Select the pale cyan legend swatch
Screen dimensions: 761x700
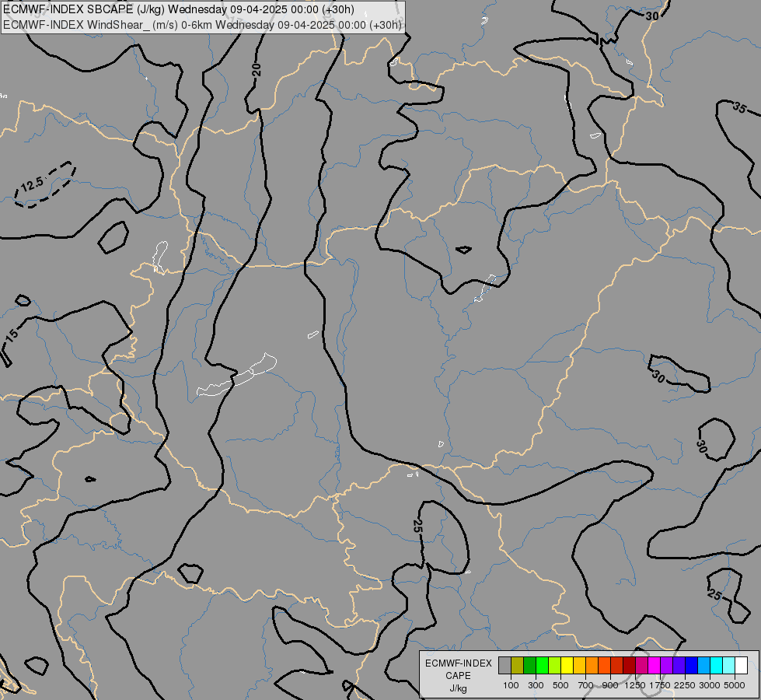pyautogui.click(x=728, y=665)
